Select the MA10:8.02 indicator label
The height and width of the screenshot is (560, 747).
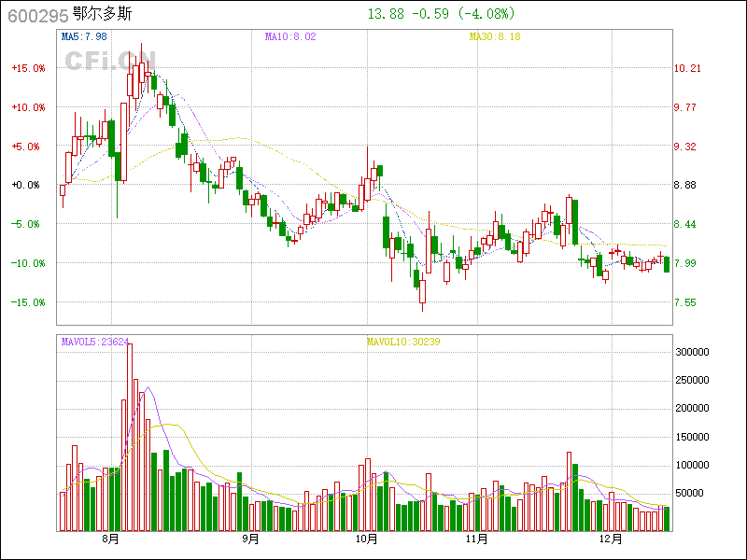click(290, 36)
